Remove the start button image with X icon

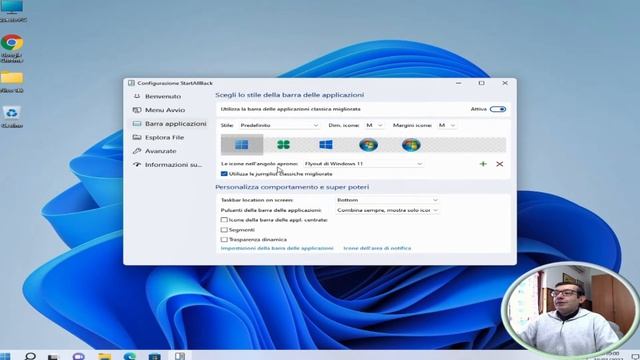499,164
